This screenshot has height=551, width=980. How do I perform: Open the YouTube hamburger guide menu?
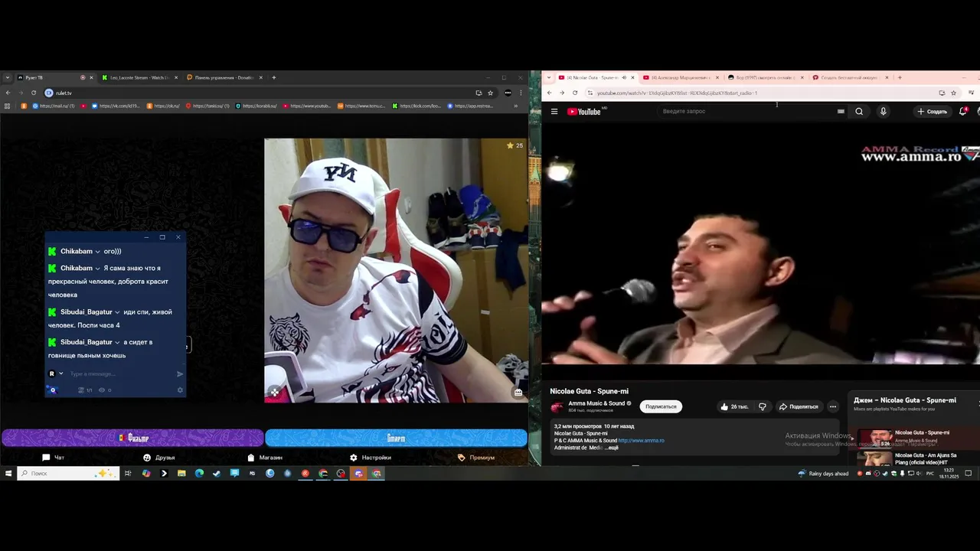click(x=554, y=112)
